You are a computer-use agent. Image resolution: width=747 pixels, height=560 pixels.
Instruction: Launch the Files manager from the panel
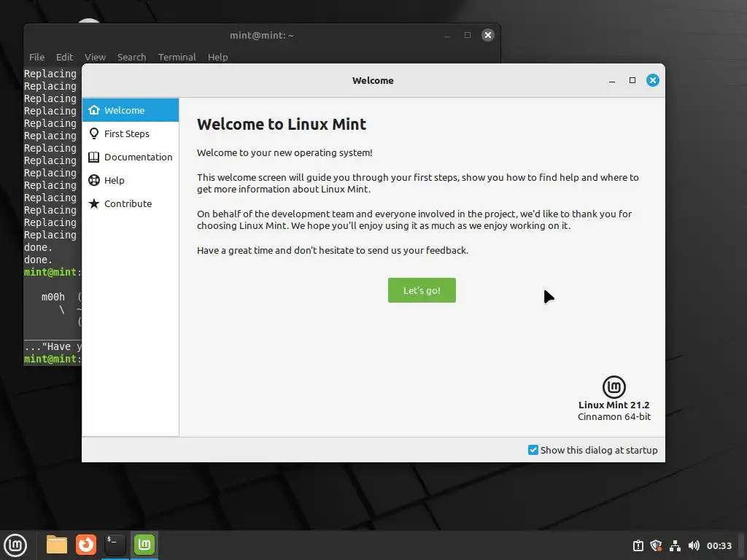tap(57, 545)
